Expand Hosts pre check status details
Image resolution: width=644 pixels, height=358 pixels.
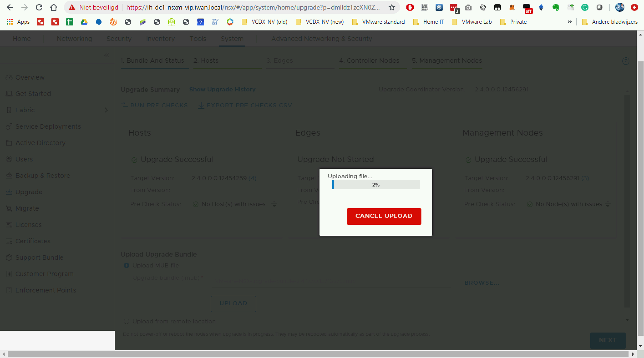pyautogui.click(x=274, y=204)
